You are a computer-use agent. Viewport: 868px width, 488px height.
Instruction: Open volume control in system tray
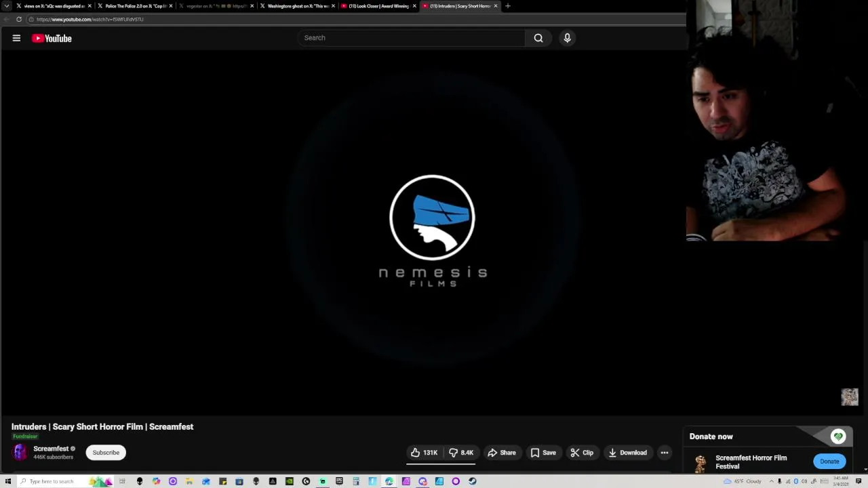click(x=804, y=481)
